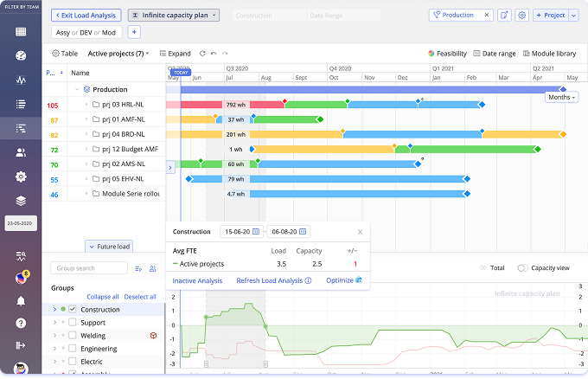Toggle the Capacity view switch

tap(522, 268)
